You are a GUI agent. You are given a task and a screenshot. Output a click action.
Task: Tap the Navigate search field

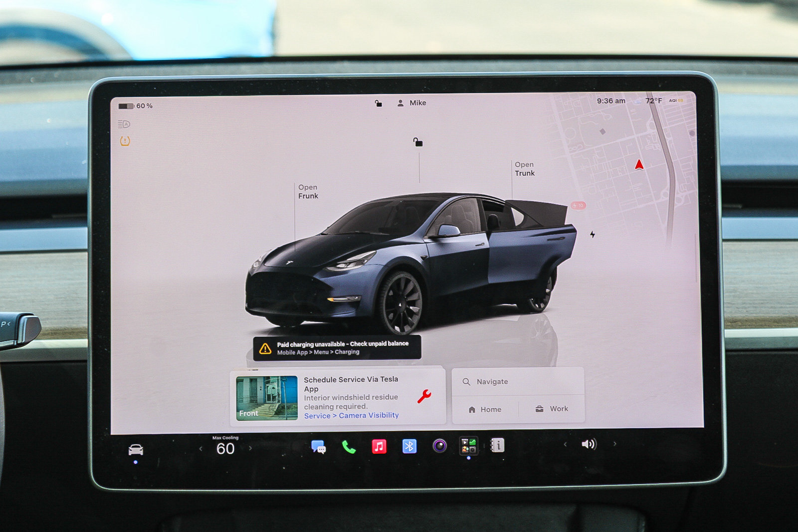[518, 381]
